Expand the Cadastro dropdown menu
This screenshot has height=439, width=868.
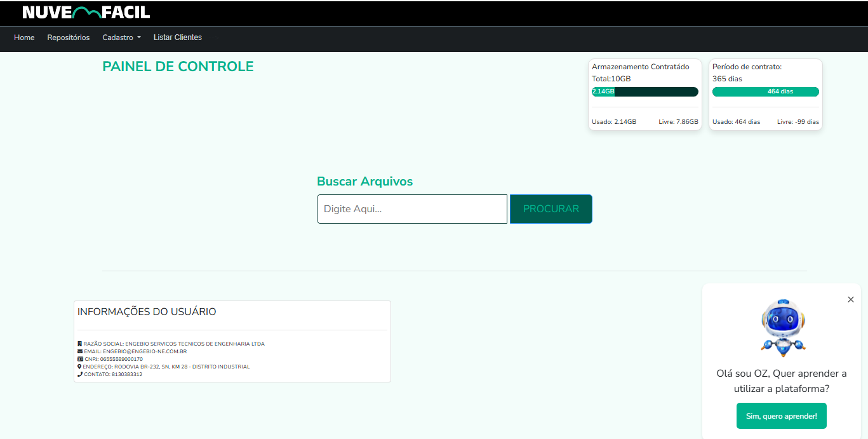(121, 37)
